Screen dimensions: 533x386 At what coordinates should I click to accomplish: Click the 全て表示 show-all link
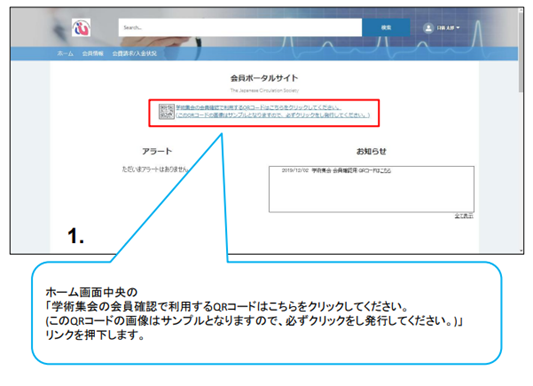point(464,216)
